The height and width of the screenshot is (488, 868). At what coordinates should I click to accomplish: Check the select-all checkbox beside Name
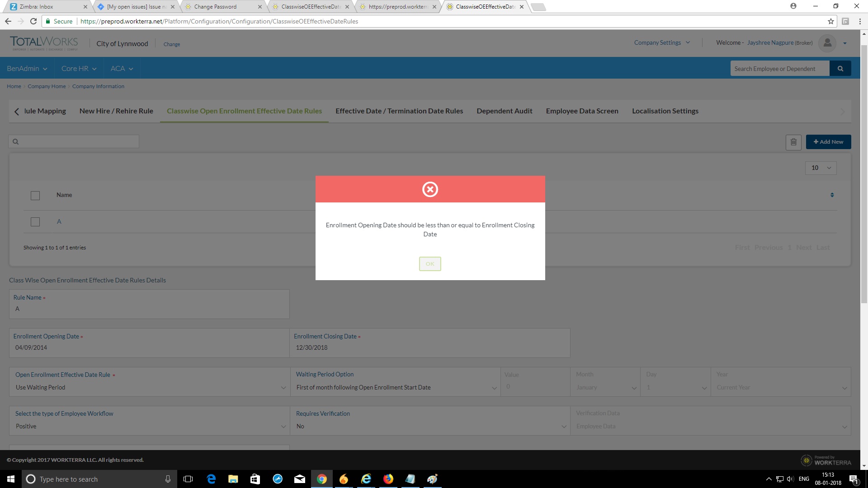coord(35,196)
